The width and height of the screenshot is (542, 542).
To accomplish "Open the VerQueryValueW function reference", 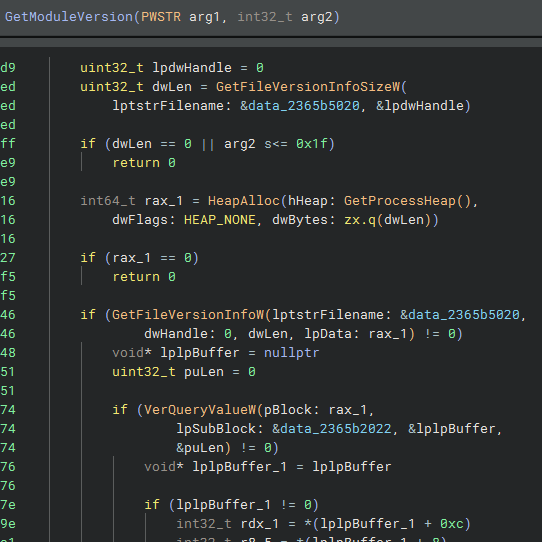I will (200, 410).
